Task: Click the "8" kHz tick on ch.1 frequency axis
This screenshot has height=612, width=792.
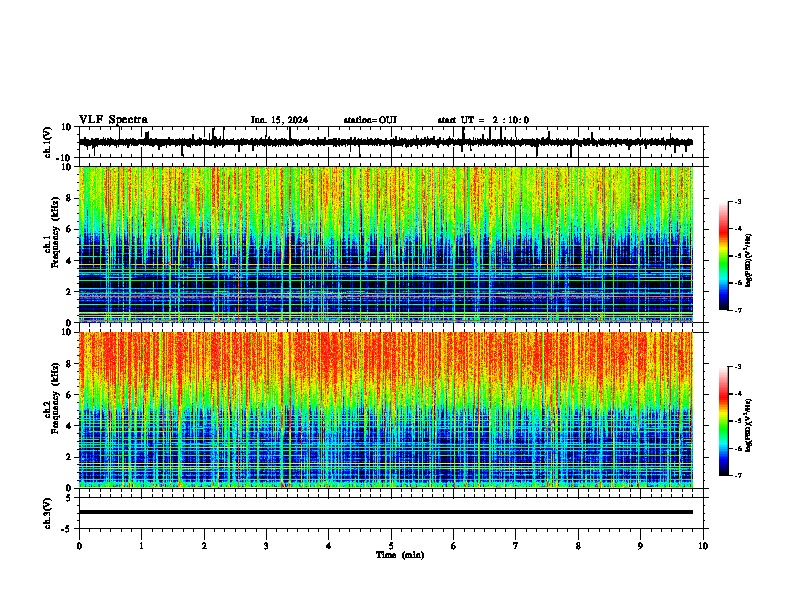Action: tap(69, 198)
